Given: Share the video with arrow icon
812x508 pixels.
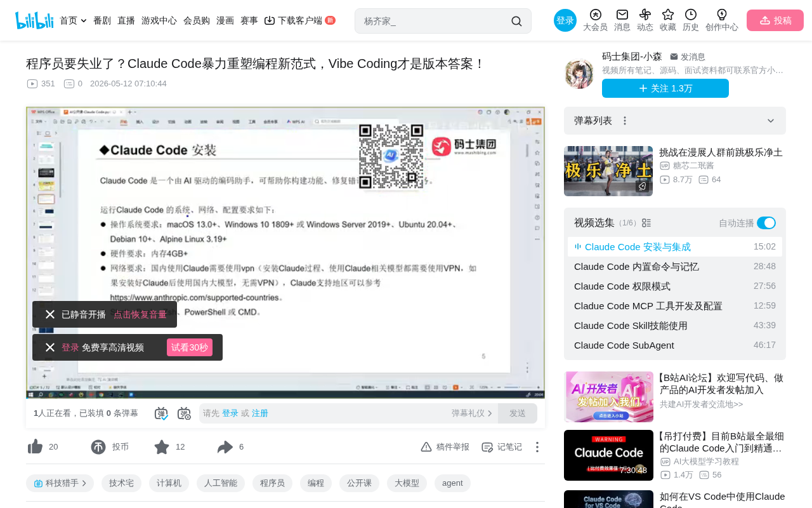Looking at the screenshot, I should tap(225, 447).
